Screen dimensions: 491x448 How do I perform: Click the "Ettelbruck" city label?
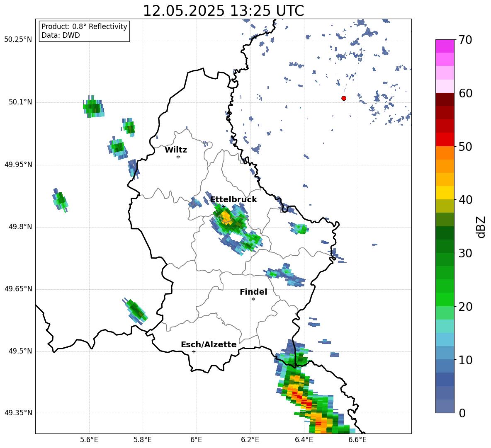point(233,200)
